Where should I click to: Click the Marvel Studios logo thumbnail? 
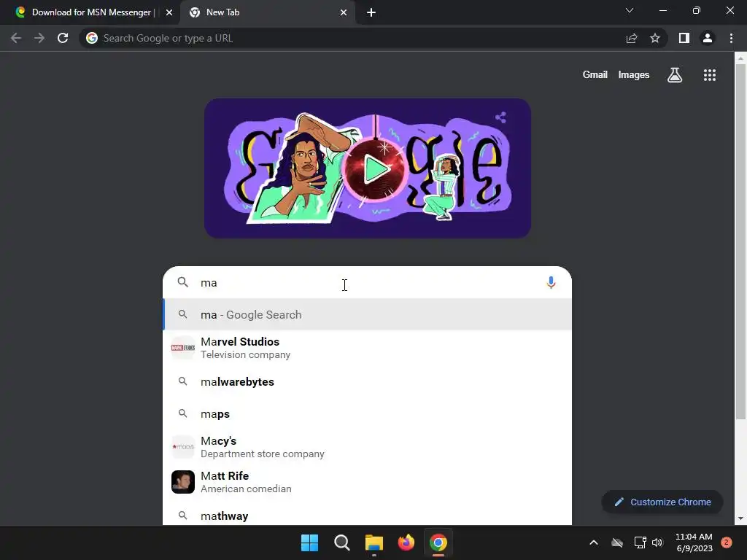183,348
